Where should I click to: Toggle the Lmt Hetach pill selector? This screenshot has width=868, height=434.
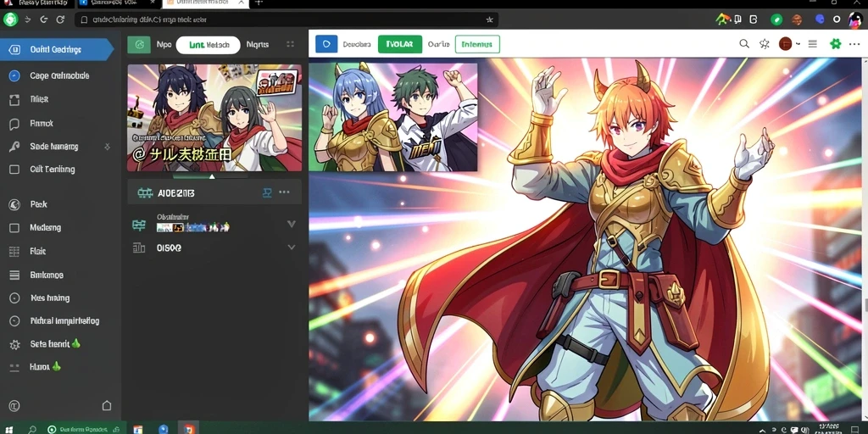(x=209, y=45)
